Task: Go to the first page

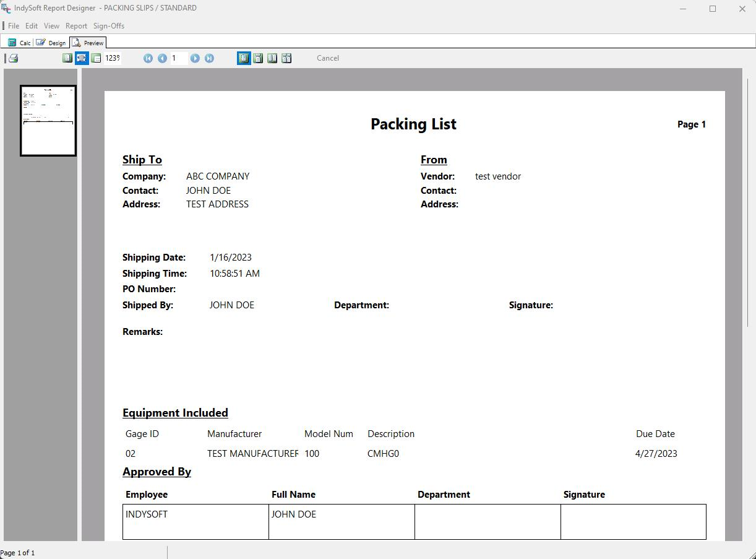Action: pos(148,58)
